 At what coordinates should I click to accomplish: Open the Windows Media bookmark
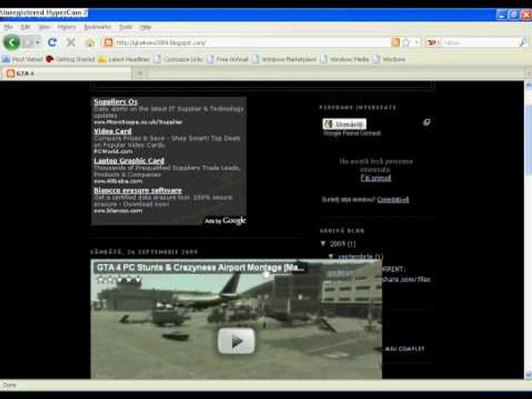(x=345, y=59)
